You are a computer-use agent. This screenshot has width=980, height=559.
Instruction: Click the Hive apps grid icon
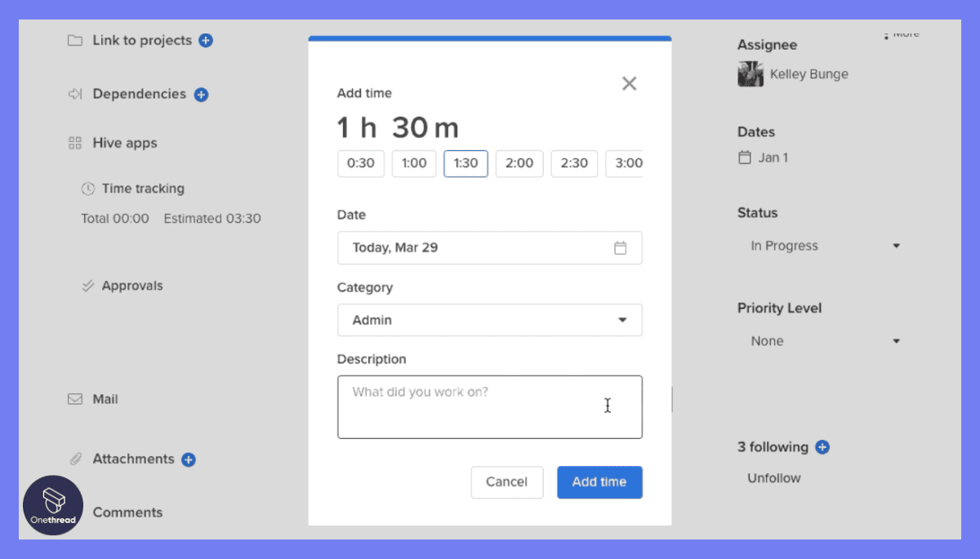coord(77,142)
